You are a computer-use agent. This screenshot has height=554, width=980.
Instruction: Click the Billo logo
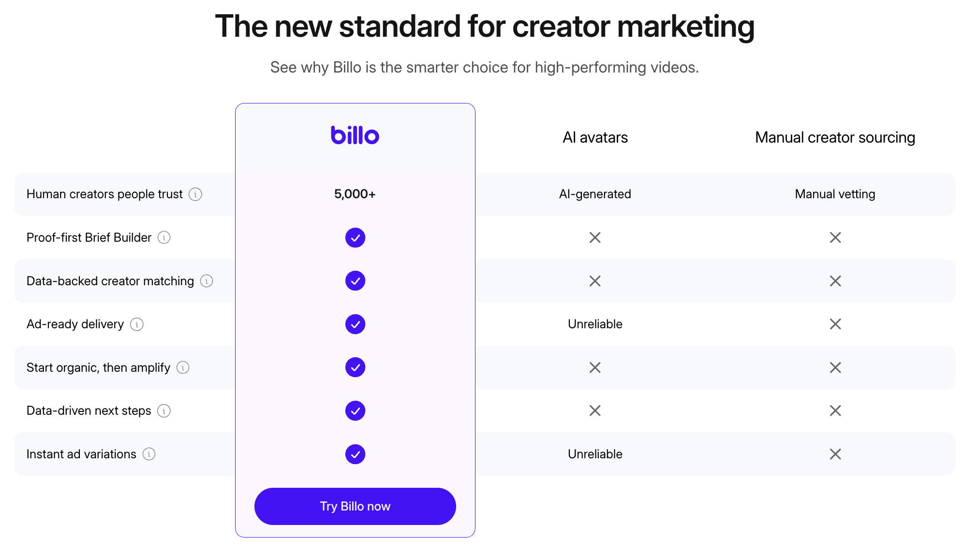(x=355, y=136)
